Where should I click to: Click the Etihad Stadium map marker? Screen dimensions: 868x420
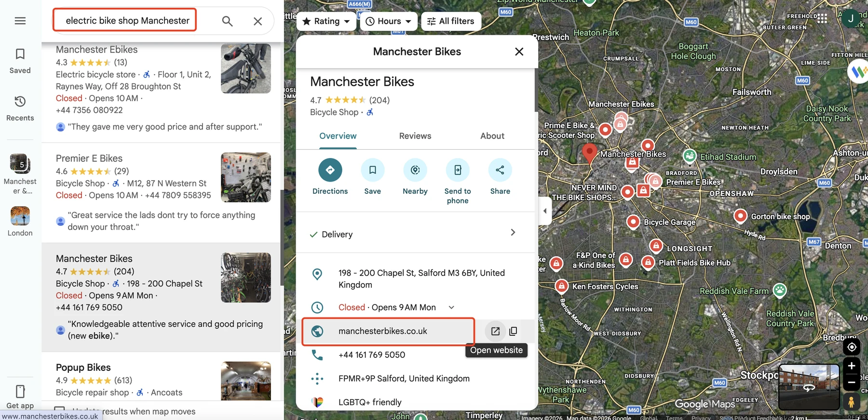(690, 156)
